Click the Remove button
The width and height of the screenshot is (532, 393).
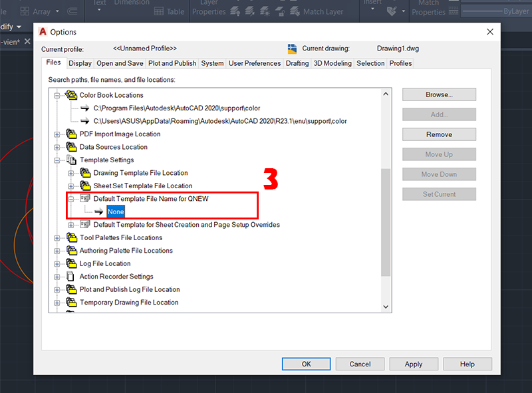coord(439,134)
